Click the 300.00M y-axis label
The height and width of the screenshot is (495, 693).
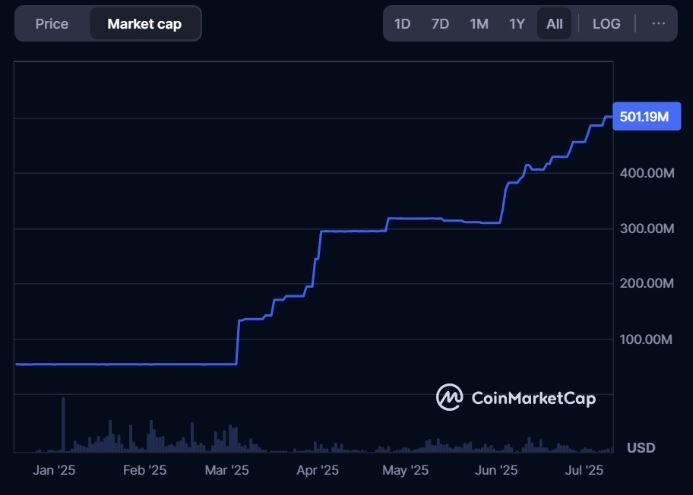pos(647,229)
